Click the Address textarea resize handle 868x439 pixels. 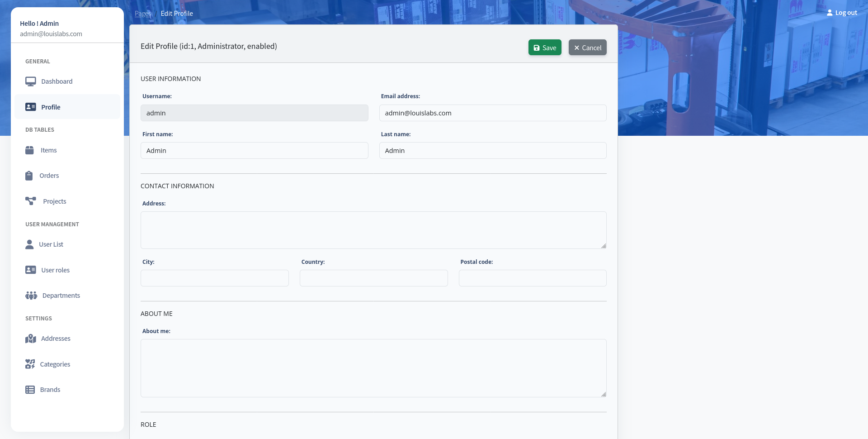pyautogui.click(x=604, y=246)
